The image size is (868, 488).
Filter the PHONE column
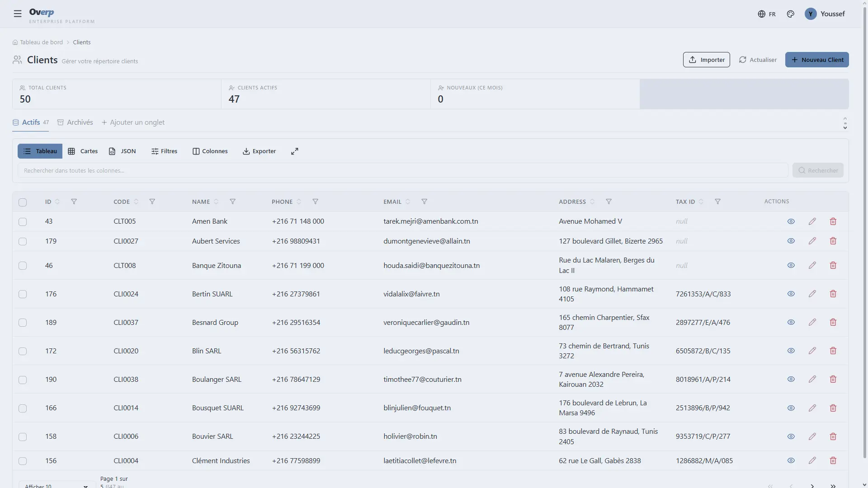pos(316,202)
